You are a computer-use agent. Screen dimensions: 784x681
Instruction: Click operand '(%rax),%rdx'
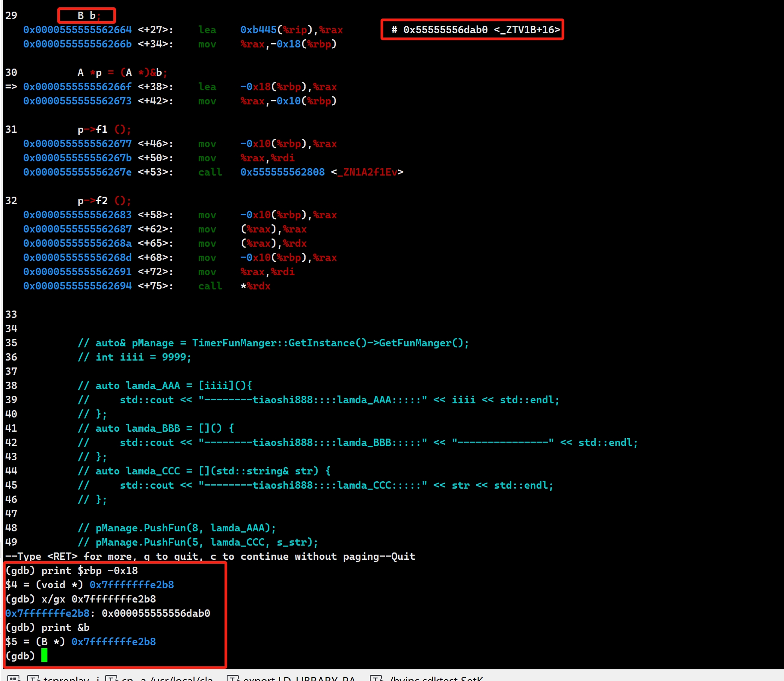tap(273, 243)
